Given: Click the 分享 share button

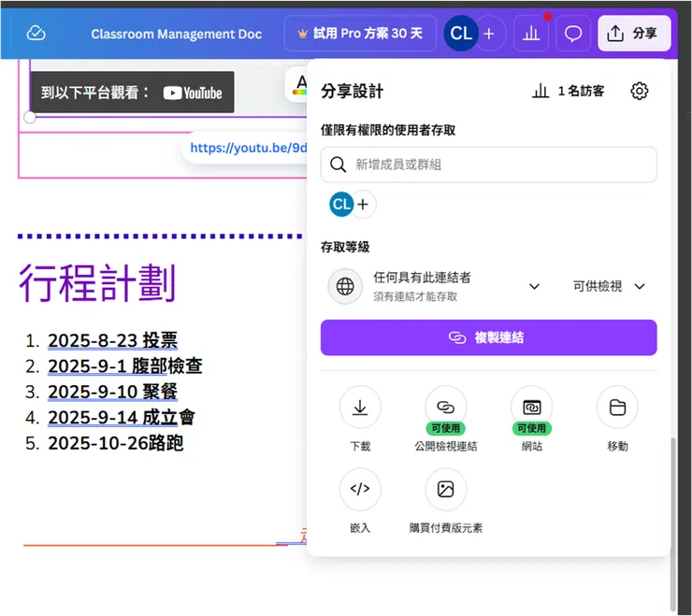Looking at the screenshot, I should coord(634,33).
